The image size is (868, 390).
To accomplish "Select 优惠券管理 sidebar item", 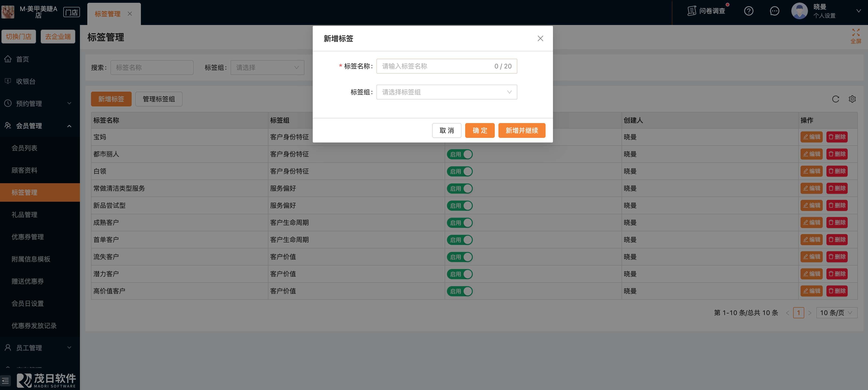I will 28,237.
